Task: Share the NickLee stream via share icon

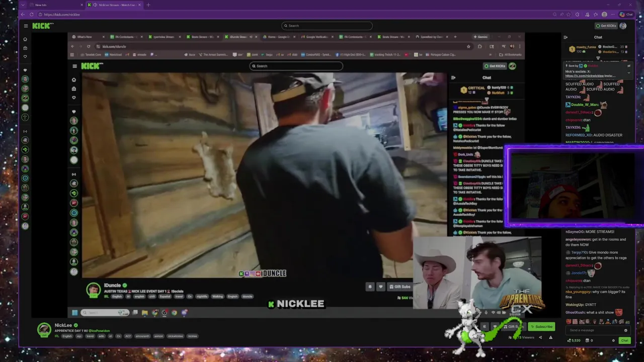Action: [x=540, y=337]
